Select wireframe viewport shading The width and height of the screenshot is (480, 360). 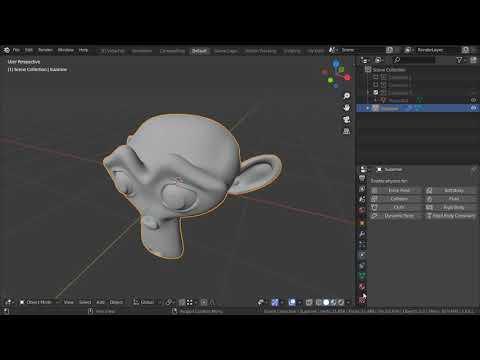point(319,302)
